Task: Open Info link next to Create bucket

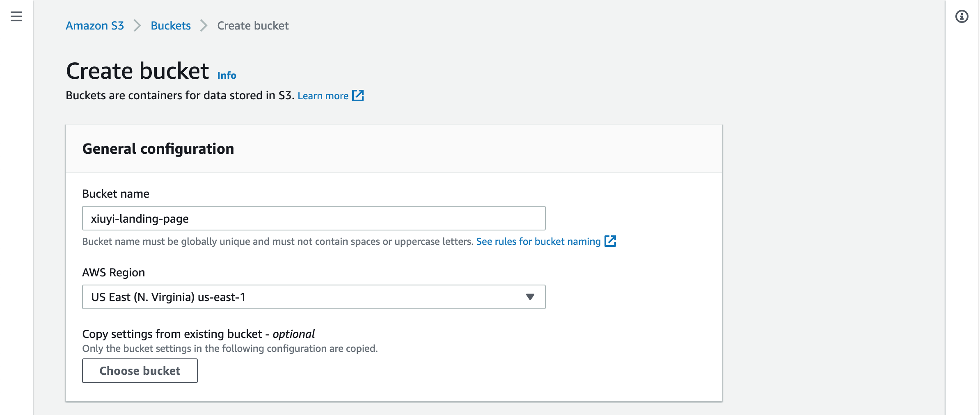Action: click(227, 75)
